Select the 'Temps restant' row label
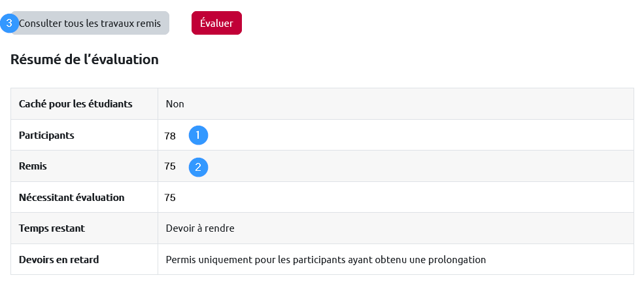The height and width of the screenshot is (288, 644). 52,228
